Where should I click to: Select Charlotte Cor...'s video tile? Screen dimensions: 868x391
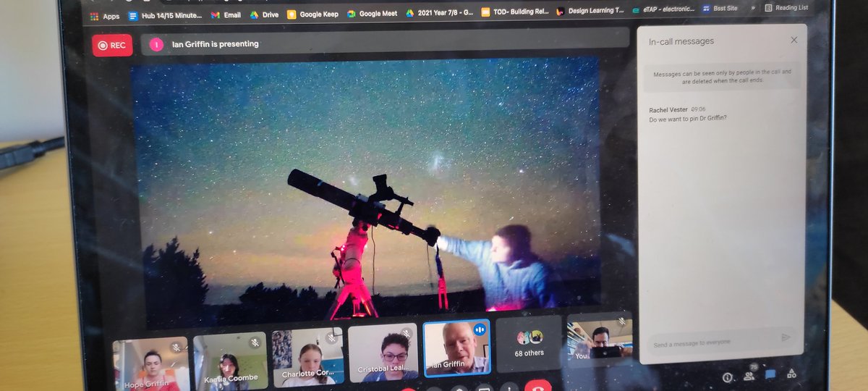point(307,356)
